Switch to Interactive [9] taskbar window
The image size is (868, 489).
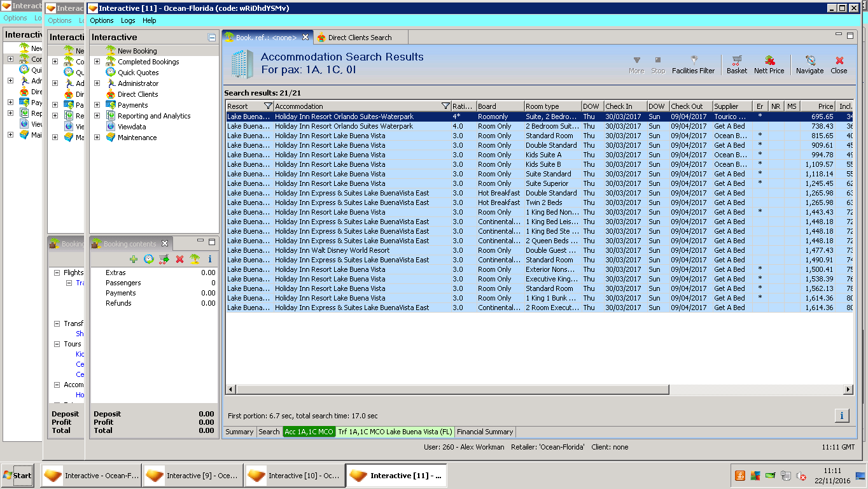192,476
